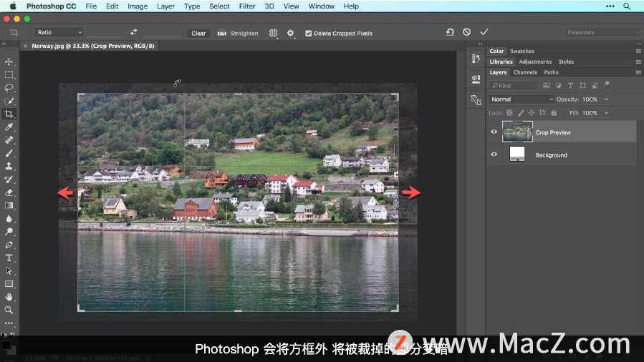Select the Lasso tool
The height and width of the screenshot is (362, 644).
point(9,88)
